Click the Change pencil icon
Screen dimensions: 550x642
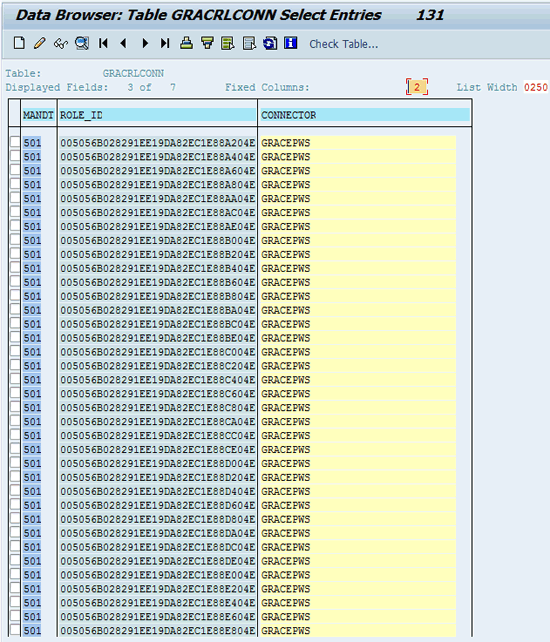click(40, 43)
